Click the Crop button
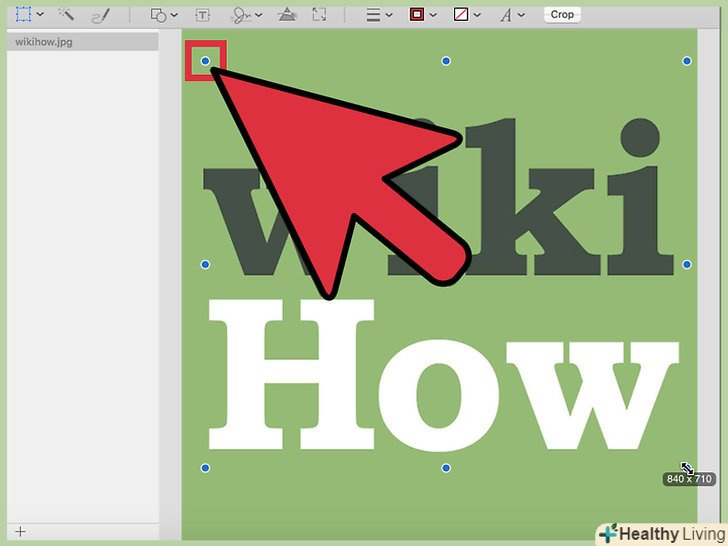This screenshot has height=546, width=728. click(x=562, y=15)
